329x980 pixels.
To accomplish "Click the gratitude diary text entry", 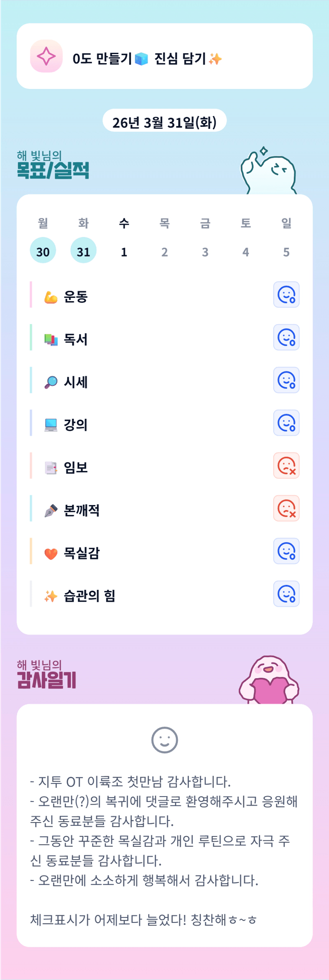I will click(164, 851).
